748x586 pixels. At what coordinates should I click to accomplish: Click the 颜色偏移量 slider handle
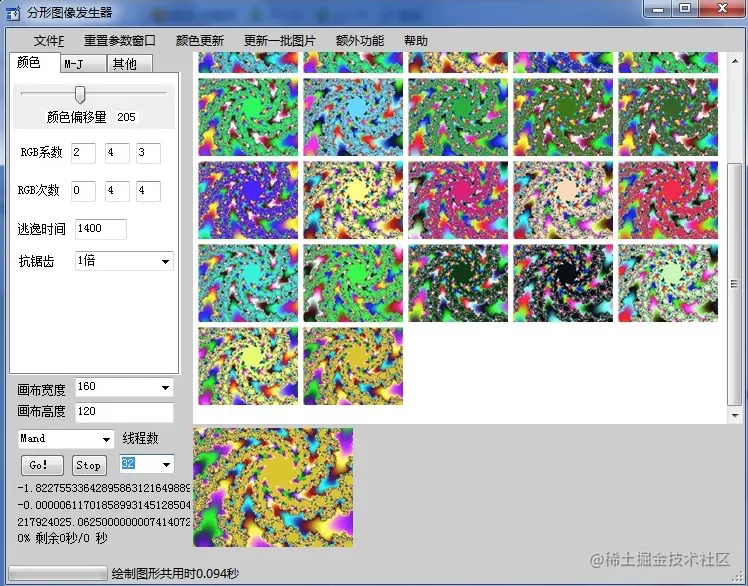point(80,94)
